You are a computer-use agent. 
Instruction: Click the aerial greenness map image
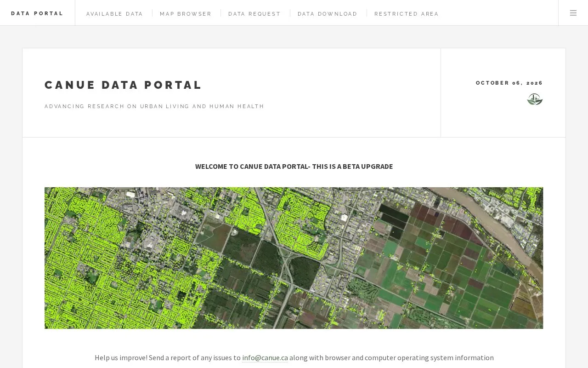point(294,258)
